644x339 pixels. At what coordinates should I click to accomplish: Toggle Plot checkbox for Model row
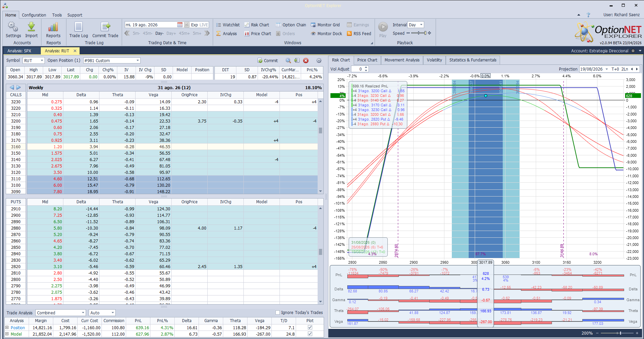[310, 334]
